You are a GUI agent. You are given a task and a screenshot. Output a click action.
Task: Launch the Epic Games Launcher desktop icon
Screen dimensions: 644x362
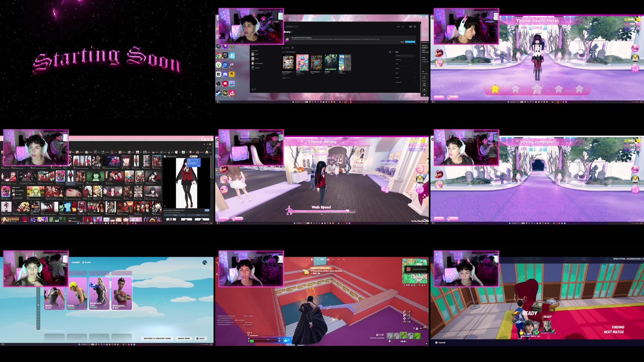[x=225, y=55]
